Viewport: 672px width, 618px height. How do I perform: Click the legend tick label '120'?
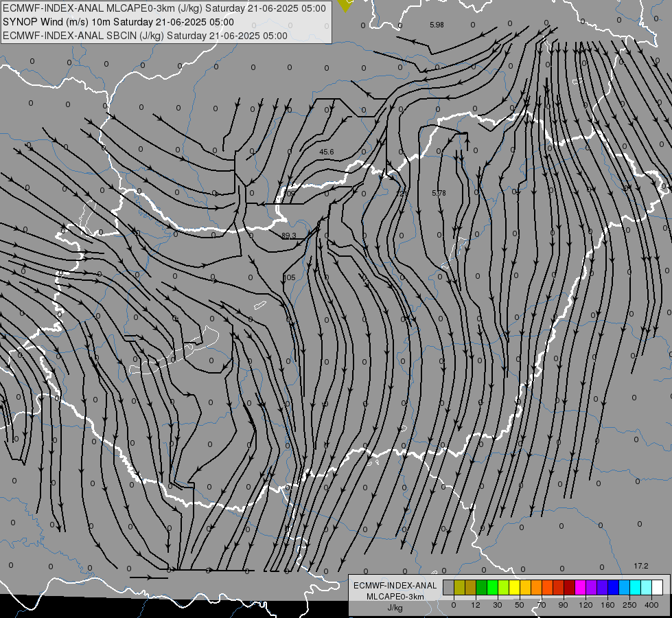586,605
